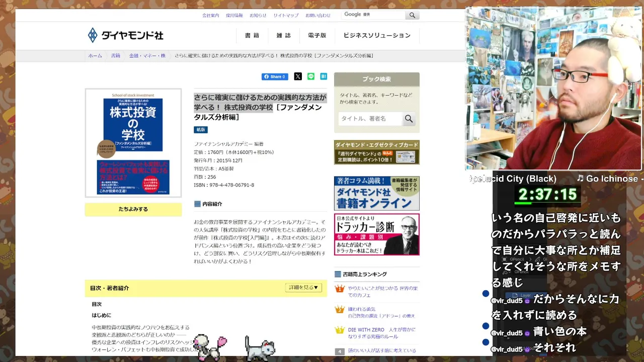Click the white pixel cat overlay

[x=260, y=347]
